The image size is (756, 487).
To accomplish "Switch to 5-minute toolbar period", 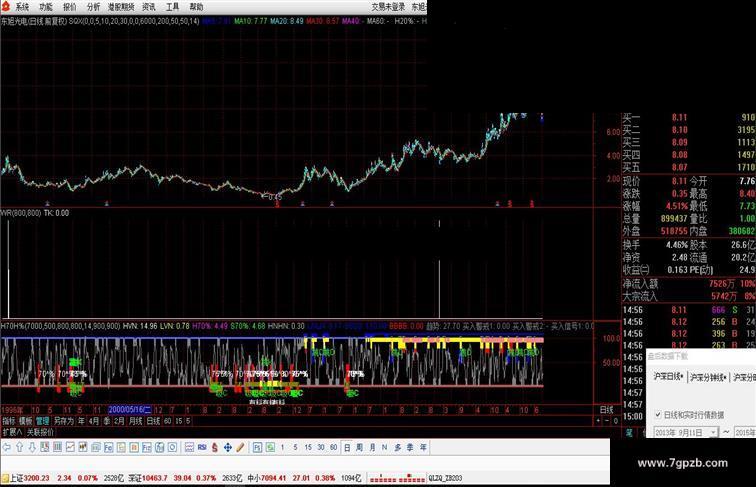I will point(295,447).
